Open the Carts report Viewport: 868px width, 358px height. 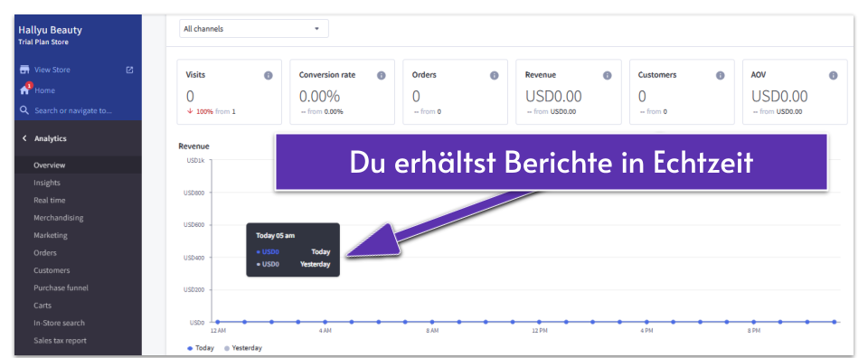[x=42, y=306]
